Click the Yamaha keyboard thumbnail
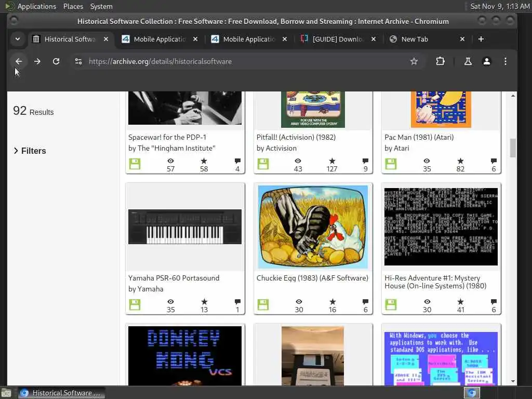 click(185, 227)
